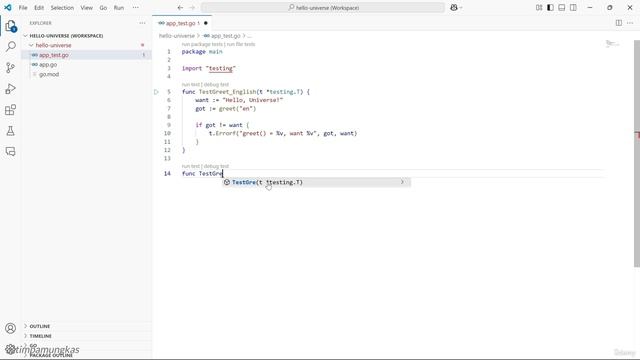Collapse the HELLO-UNIVERSE (WORKSPACE) section

66,36
